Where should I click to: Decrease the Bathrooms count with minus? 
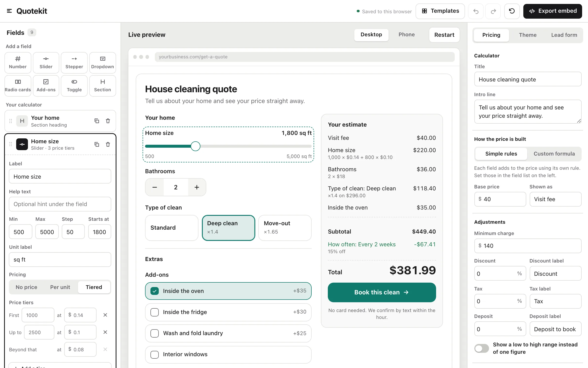point(155,187)
